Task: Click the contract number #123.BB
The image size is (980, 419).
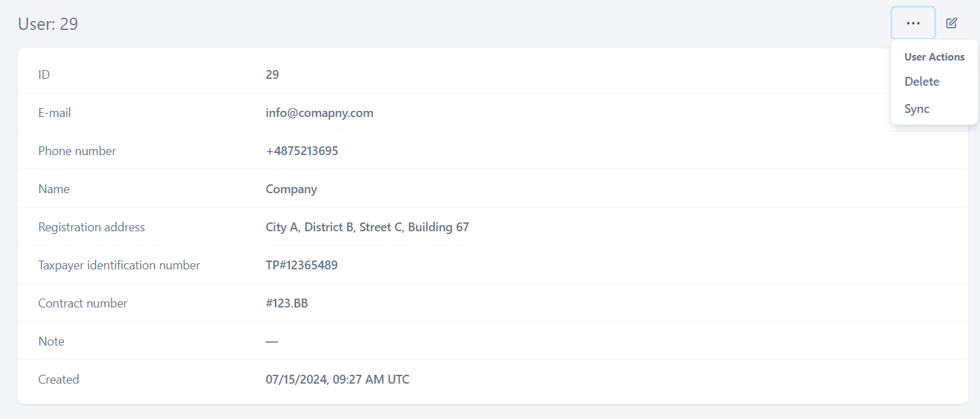Action: [287, 303]
